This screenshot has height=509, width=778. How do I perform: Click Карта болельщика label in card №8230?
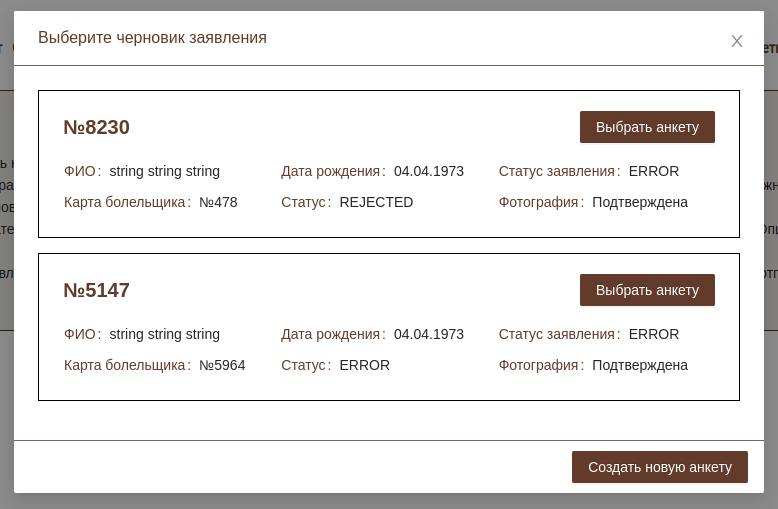pyautogui.click(x=126, y=202)
